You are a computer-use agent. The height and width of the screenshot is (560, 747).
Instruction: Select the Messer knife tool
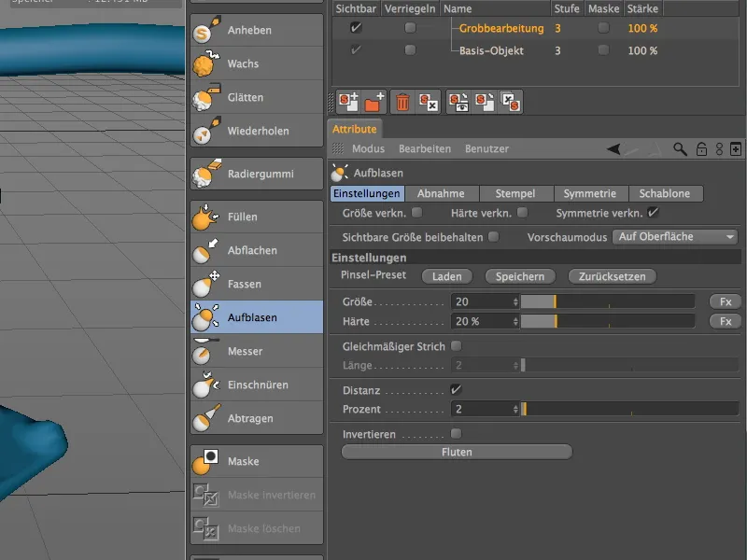(x=256, y=351)
